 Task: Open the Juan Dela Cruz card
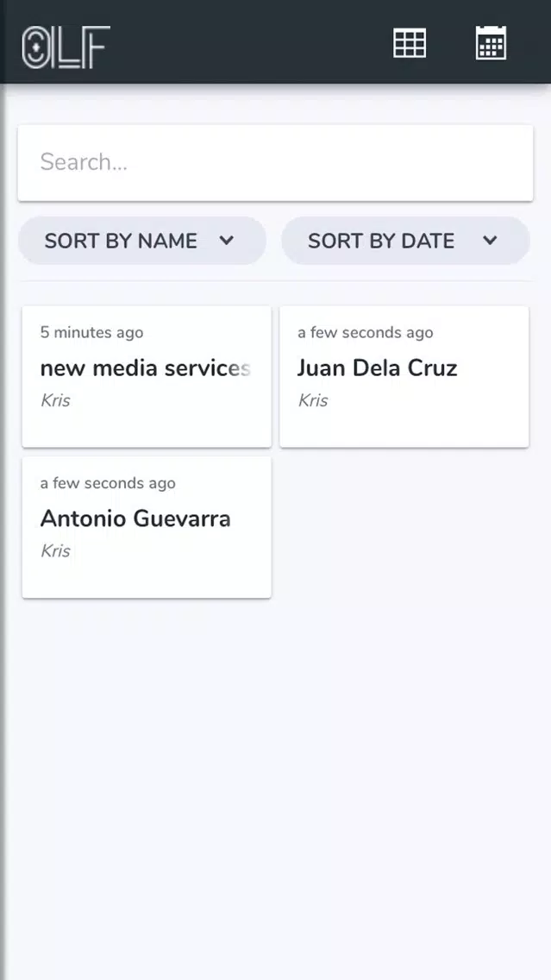pos(404,377)
